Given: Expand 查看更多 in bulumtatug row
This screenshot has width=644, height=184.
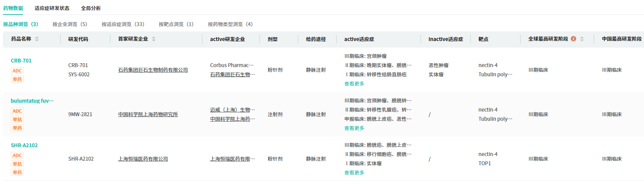Looking at the screenshot, I should click(x=354, y=128).
